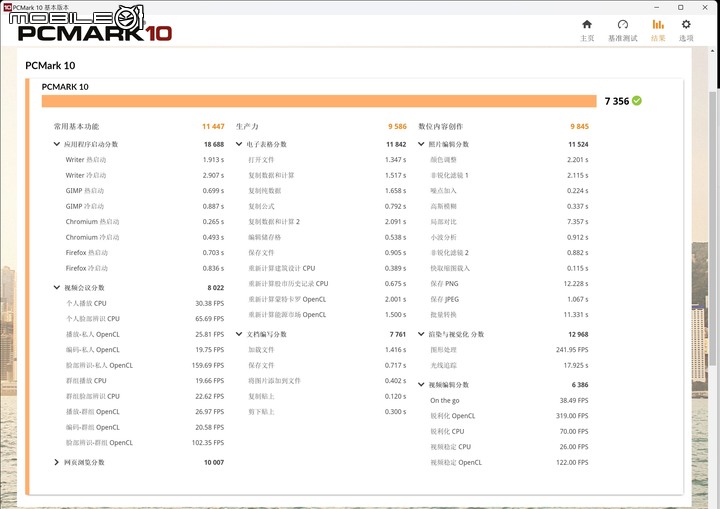The width and height of the screenshot is (720, 509).
Task: Collapse the 视频会议分数 section
Action: click(x=56, y=288)
